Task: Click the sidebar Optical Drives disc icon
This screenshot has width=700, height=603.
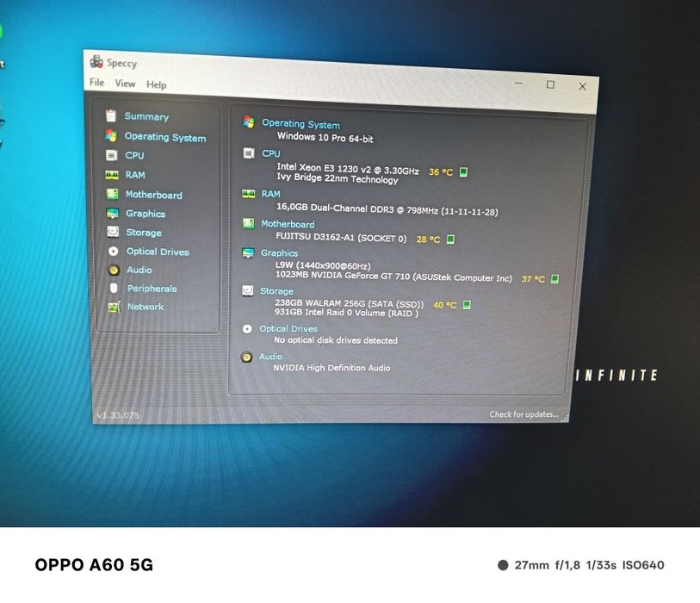Action: pos(114,252)
